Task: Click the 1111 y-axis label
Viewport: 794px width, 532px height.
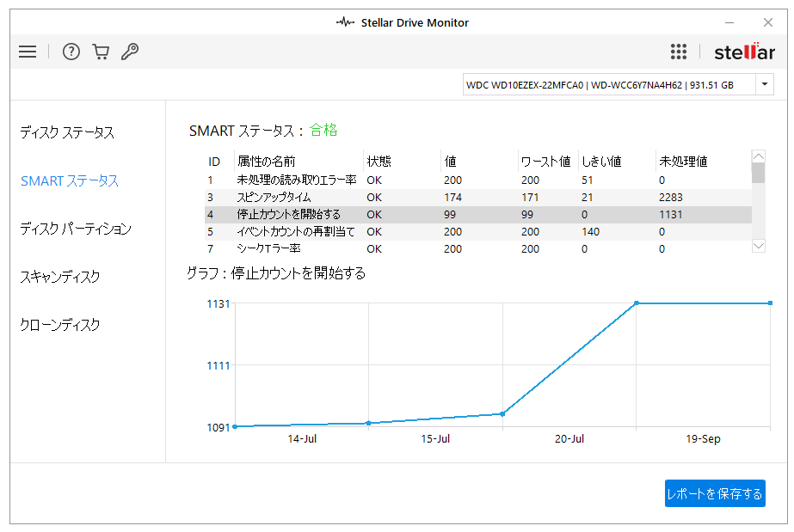Action: pyautogui.click(x=219, y=365)
